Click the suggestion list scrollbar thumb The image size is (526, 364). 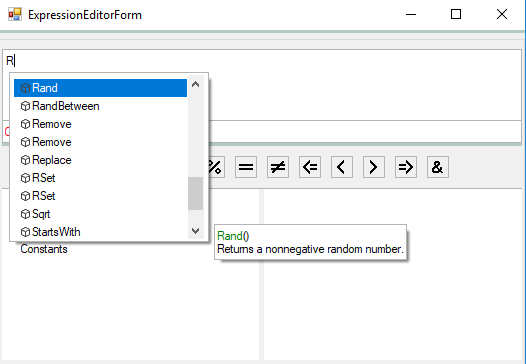tap(195, 194)
